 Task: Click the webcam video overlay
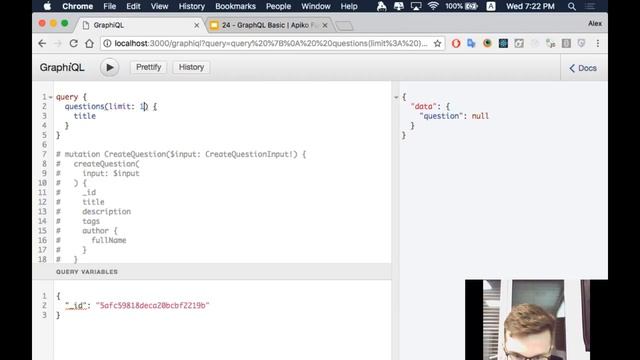coord(536,320)
